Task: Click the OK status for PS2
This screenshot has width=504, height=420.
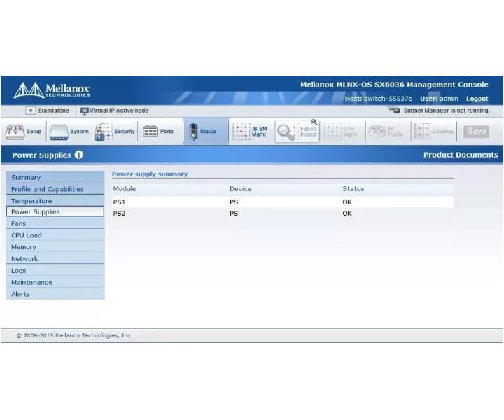Action: click(347, 213)
